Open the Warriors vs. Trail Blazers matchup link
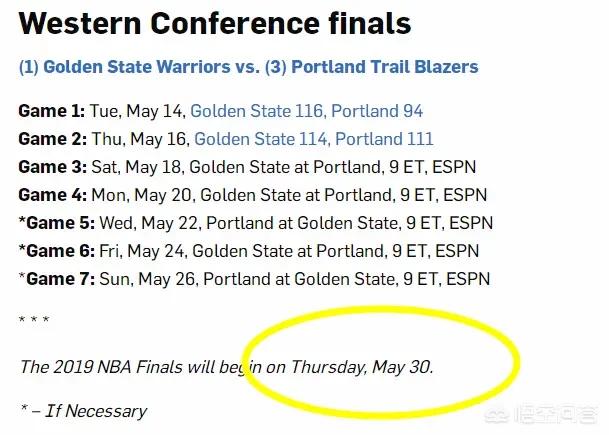 click(248, 68)
